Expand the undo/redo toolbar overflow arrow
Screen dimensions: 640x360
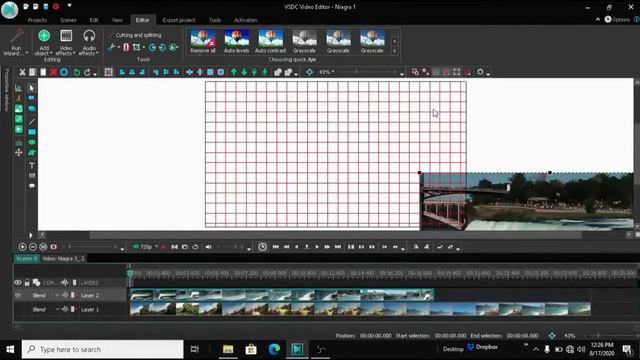coord(95,74)
